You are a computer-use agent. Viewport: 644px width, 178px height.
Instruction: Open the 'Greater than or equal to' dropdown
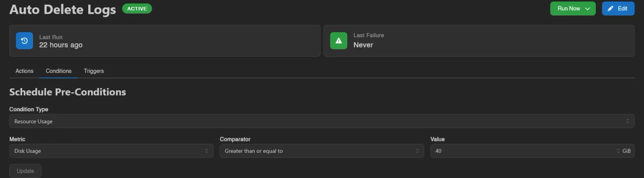click(x=322, y=151)
